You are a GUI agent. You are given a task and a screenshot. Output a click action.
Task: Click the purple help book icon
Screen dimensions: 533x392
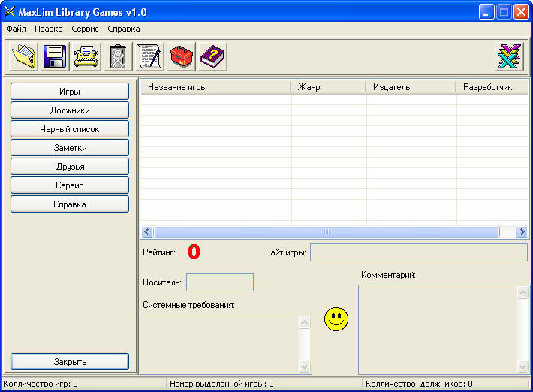pos(213,56)
